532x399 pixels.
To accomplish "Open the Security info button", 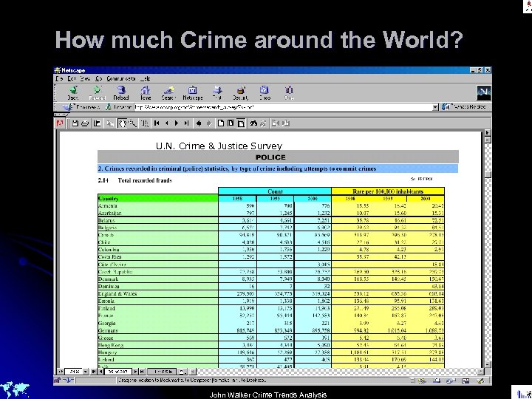I will [x=241, y=93].
